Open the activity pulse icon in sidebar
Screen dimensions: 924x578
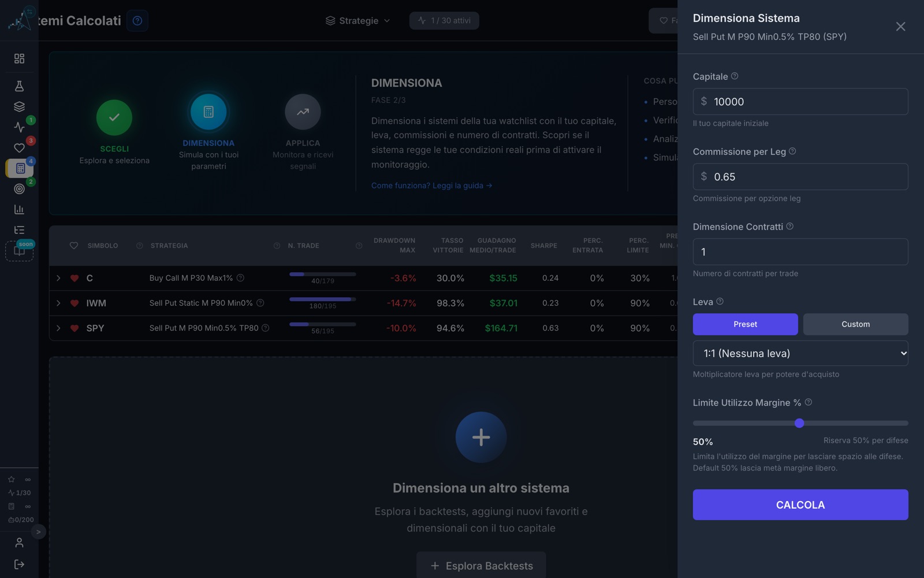(19, 127)
